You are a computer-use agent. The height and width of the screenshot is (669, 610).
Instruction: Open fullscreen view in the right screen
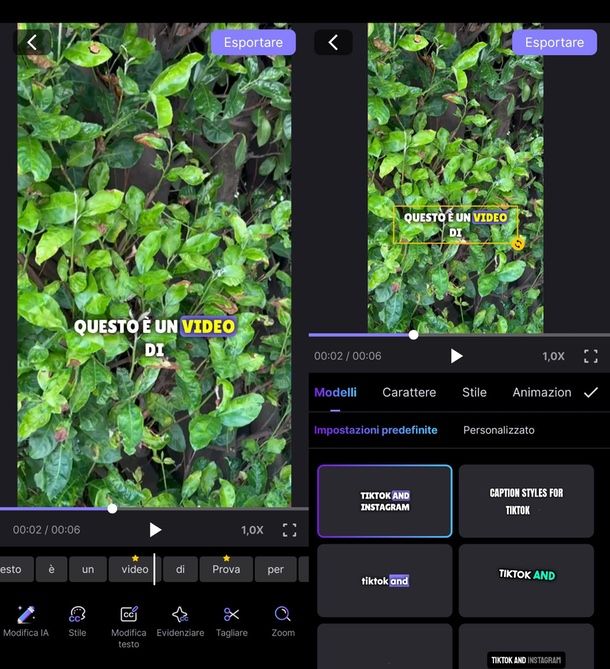tap(591, 356)
